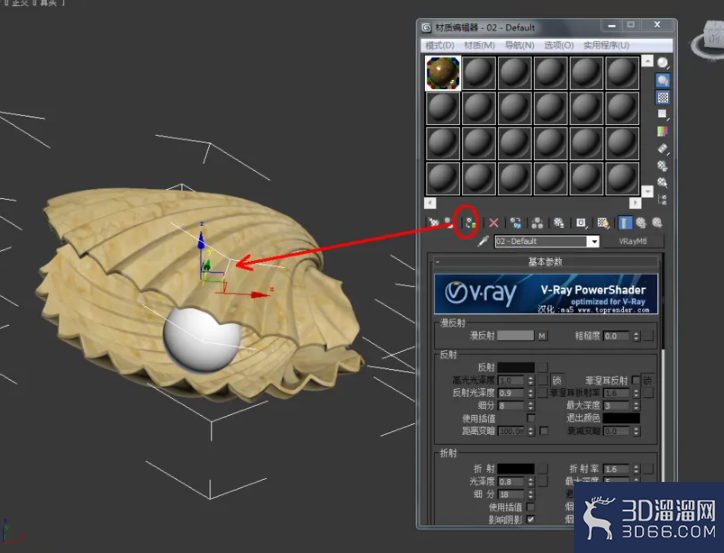724x553 pixels.
Task: Enable the 距离变暗 checkbox
Action: [x=544, y=431]
